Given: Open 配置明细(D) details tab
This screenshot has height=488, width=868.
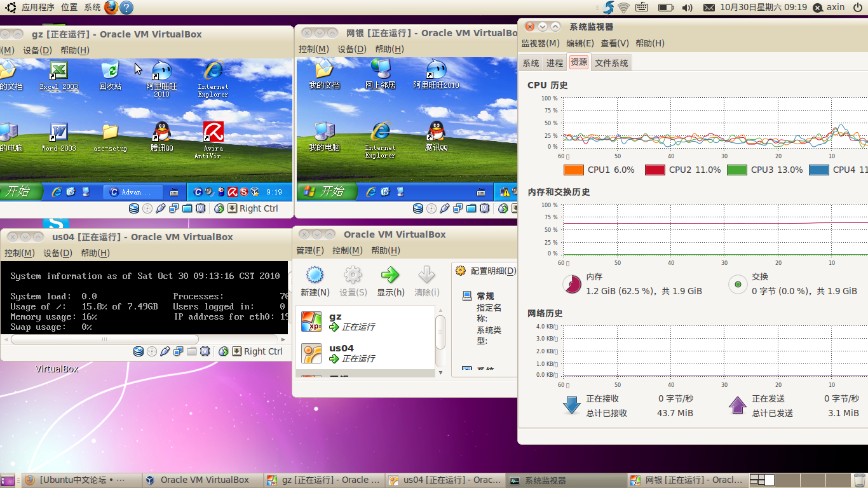Looking at the screenshot, I should (486, 271).
